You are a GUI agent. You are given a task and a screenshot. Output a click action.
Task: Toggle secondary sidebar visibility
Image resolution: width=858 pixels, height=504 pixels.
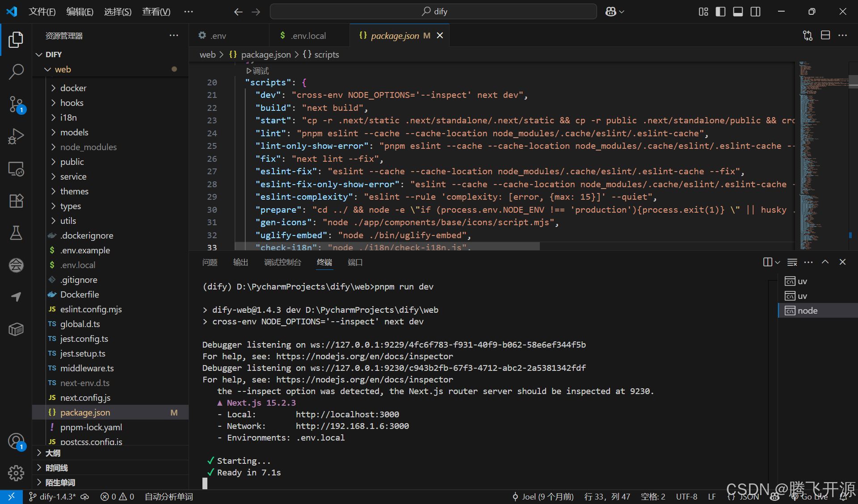point(755,12)
